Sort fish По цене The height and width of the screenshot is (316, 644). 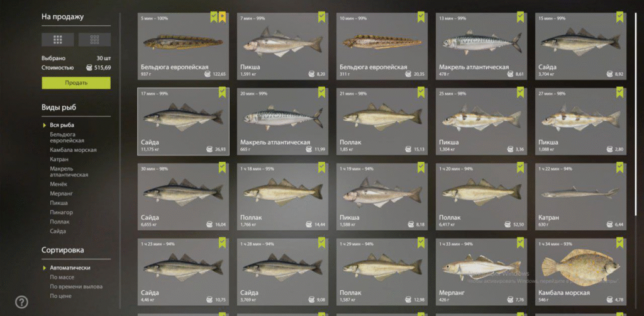tap(61, 296)
